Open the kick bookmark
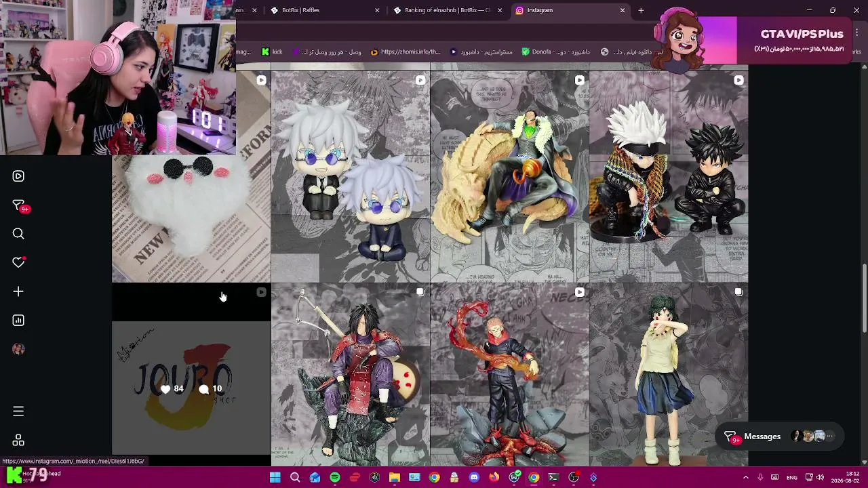Screen dimensions: 868x488 tap(272, 52)
